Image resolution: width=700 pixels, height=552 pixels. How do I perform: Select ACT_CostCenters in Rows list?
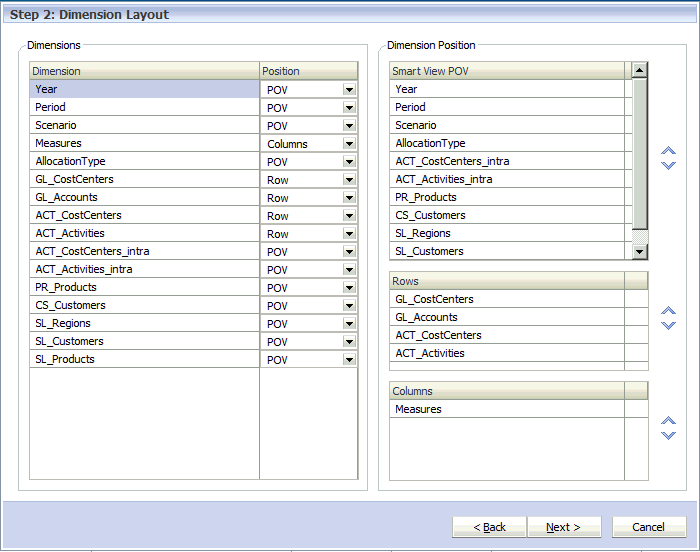click(507, 335)
